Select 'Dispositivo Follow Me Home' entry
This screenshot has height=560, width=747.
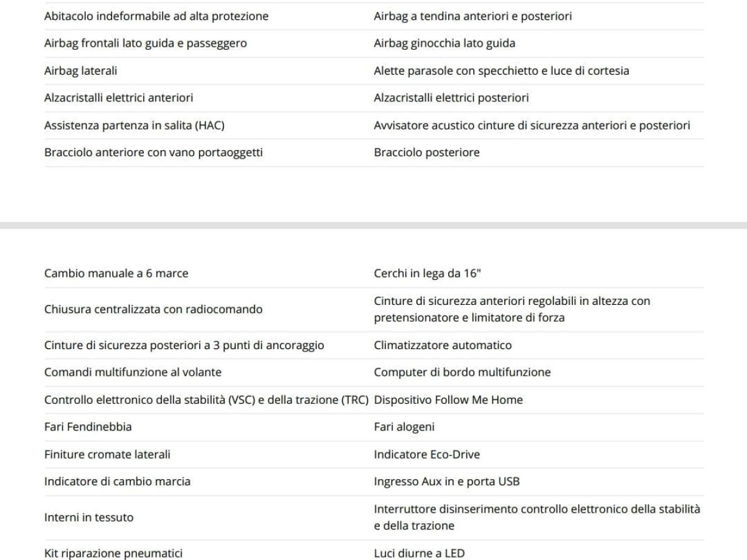448,400
